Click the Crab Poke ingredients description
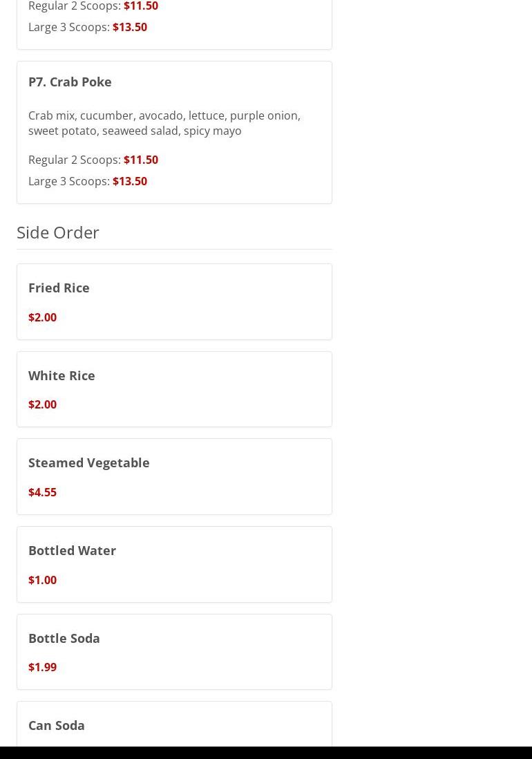 click(x=164, y=123)
